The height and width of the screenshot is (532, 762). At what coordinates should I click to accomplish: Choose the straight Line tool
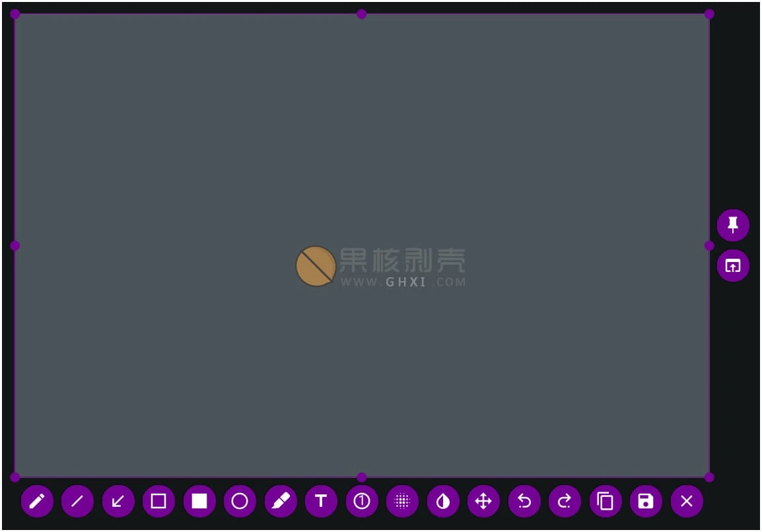(77, 502)
